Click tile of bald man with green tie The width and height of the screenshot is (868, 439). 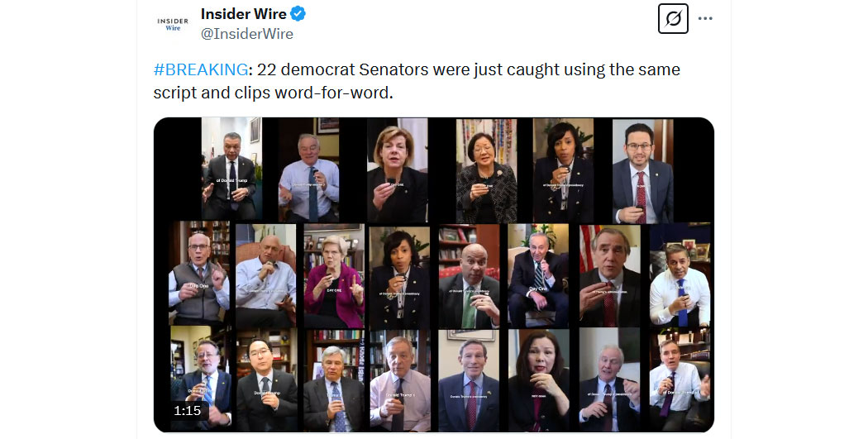coord(470,275)
